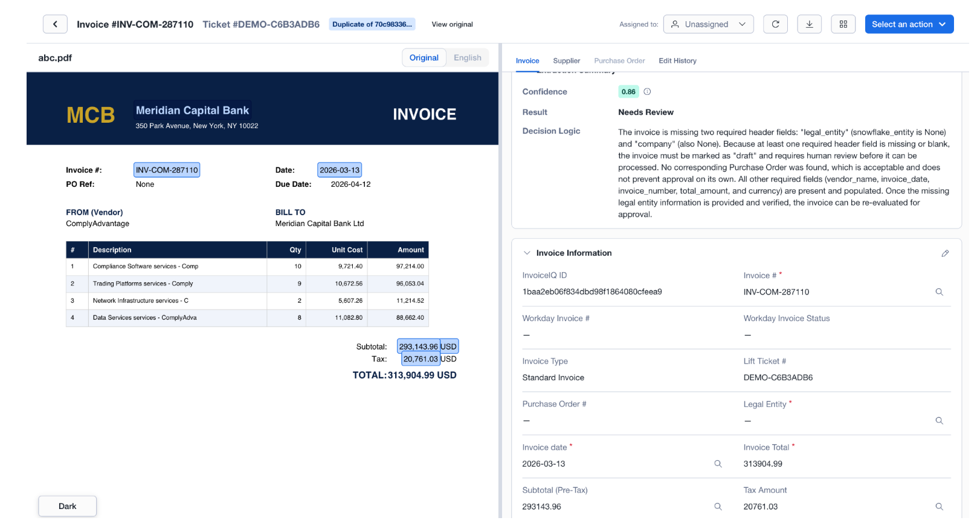The image size is (980, 532).
Task: Open the Select an action dropdown
Action: click(909, 24)
